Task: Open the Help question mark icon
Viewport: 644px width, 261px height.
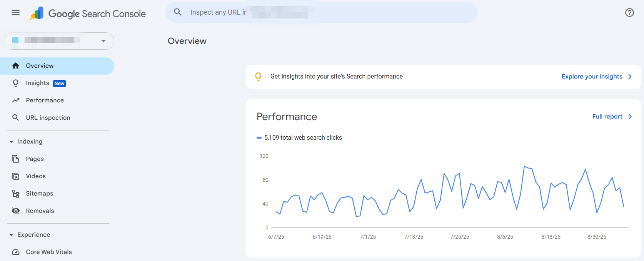Action: pos(629,13)
